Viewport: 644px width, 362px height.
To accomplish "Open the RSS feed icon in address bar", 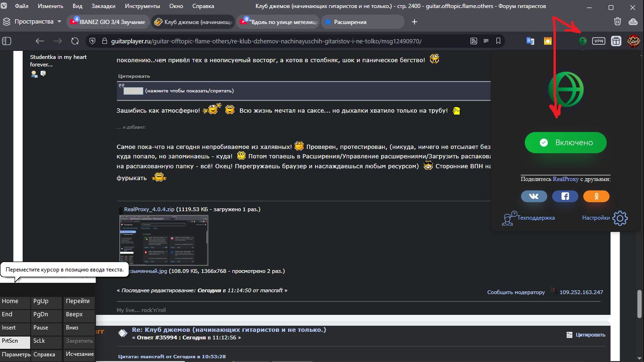I will click(474, 41).
